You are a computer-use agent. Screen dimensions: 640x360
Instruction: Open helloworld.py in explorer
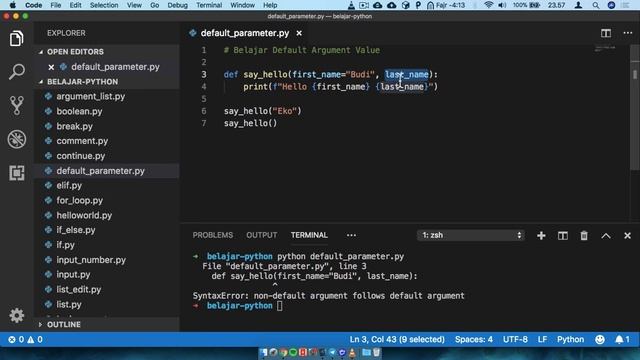[84, 216]
